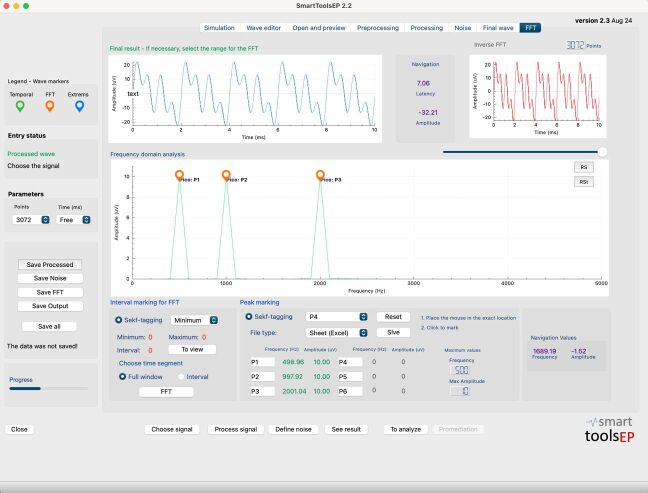Open the Wave editor tab
The image size is (648, 493).
263,28
